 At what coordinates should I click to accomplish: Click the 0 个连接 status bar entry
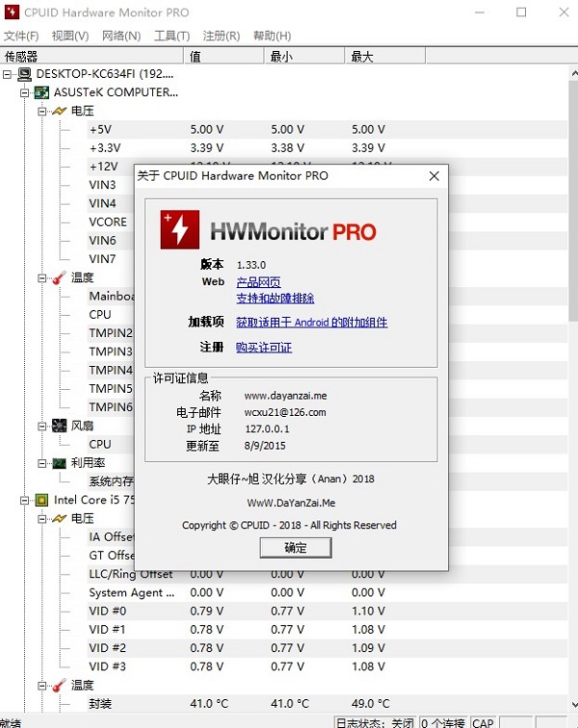pyautogui.click(x=443, y=723)
